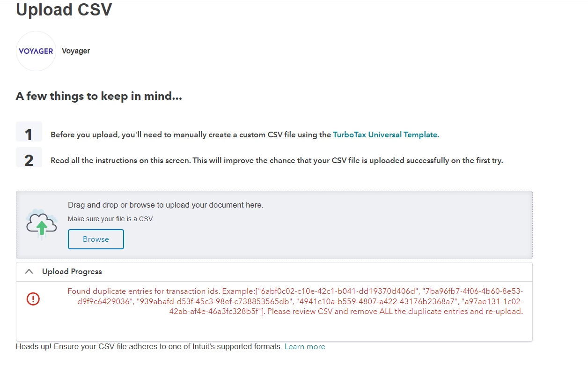The width and height of the screenshot is (588, 366).
Task: Click 'A few things to keep in mind' heading
Action: [x=99, y=97]
